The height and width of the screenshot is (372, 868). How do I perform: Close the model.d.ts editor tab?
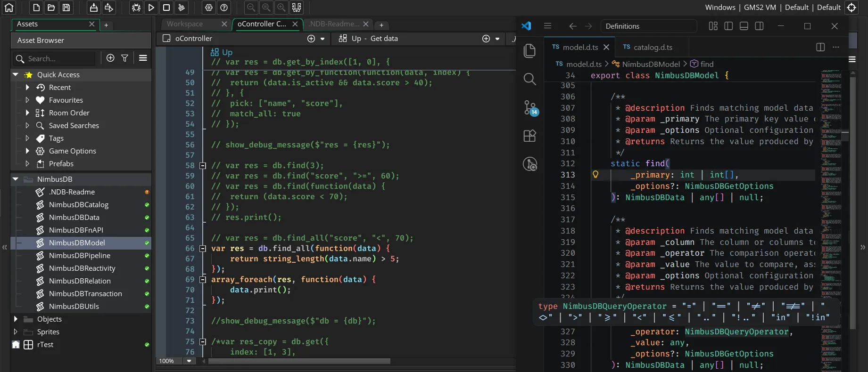point(606,47)
